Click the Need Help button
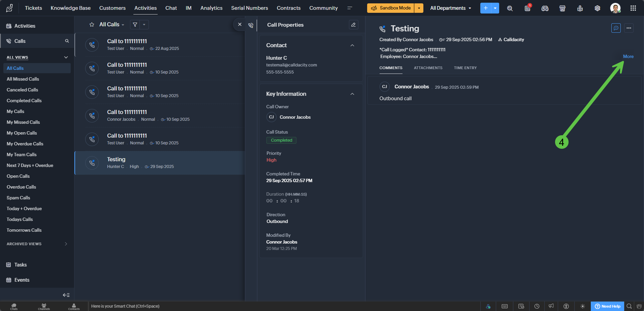Screen dimensions: 644x311 pos(607,306)
